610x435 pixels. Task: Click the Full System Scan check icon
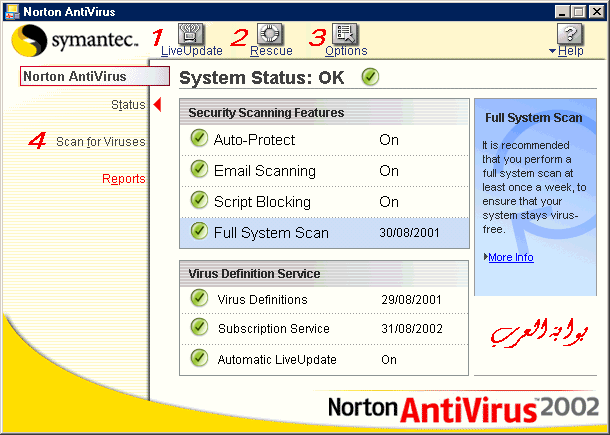click(199, 231)
